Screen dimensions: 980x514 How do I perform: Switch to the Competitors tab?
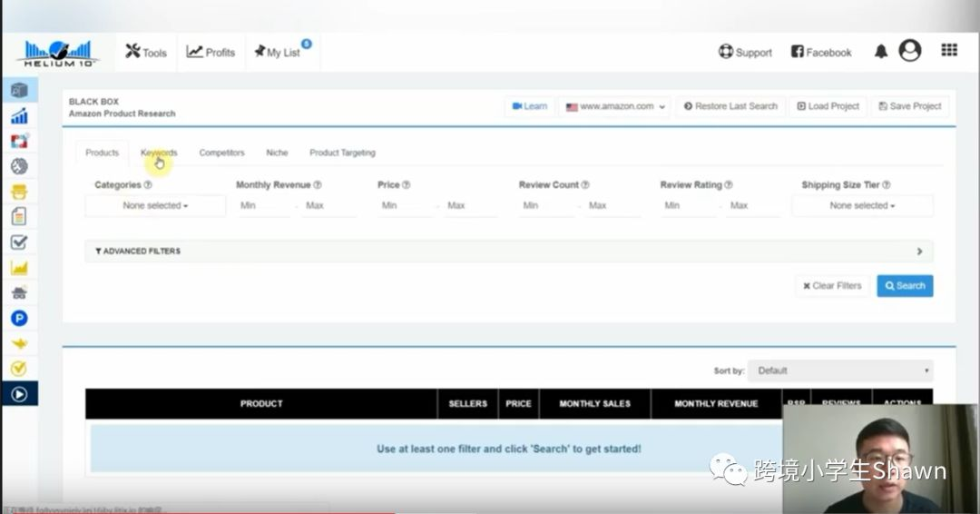222,153
